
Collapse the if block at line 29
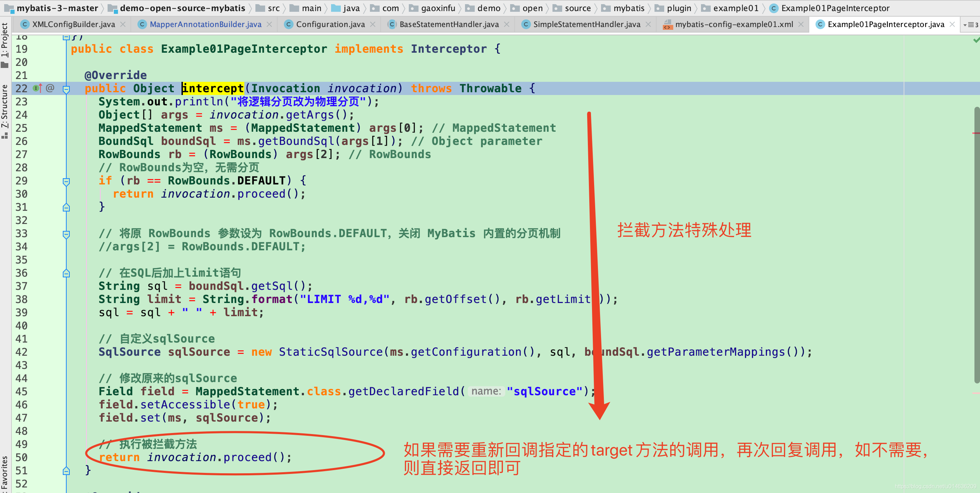click(66, 182)
